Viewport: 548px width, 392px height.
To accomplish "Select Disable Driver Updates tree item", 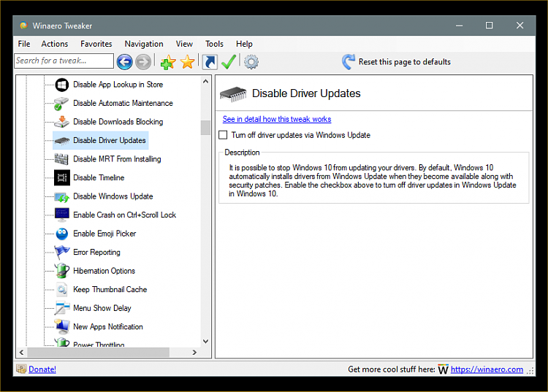I will point(109,141).
